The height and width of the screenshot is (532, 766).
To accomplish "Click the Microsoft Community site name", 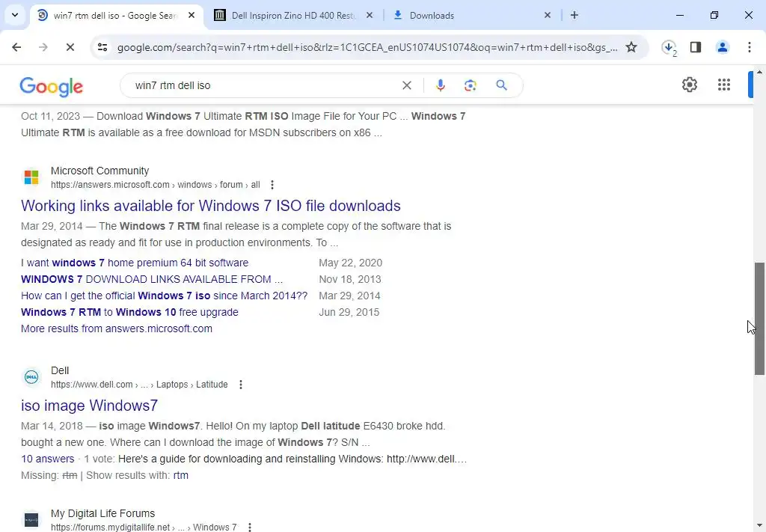I will [99, 171].
